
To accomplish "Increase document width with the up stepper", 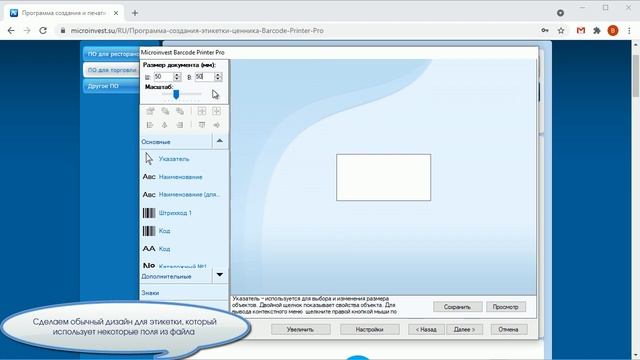I will coord(177,74).
